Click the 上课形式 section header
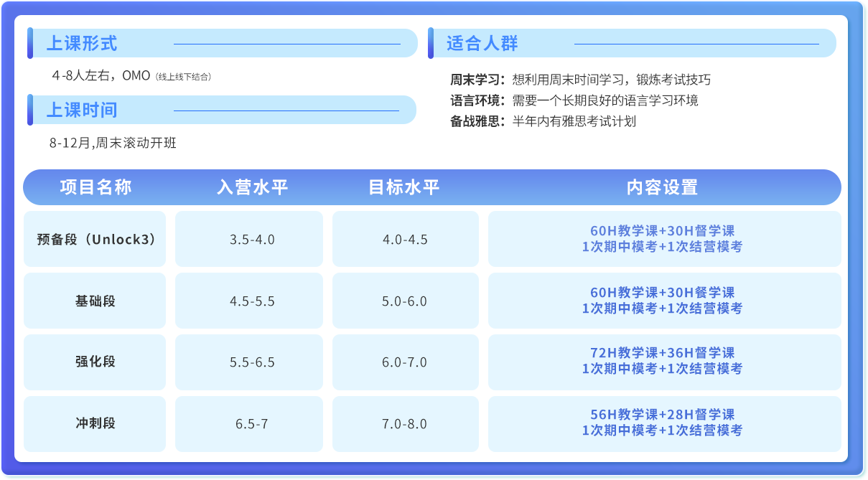This screenshot has width=868, height=480. pos(82,44)
